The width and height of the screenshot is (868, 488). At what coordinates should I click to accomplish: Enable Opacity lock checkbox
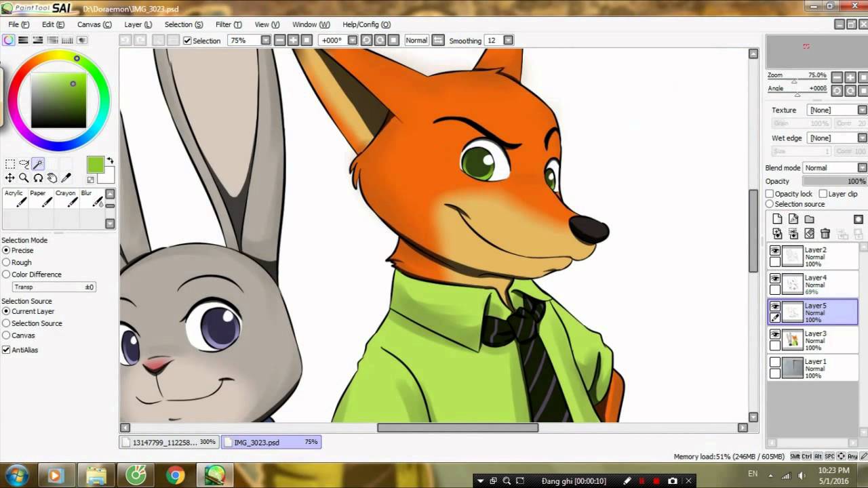770,194
